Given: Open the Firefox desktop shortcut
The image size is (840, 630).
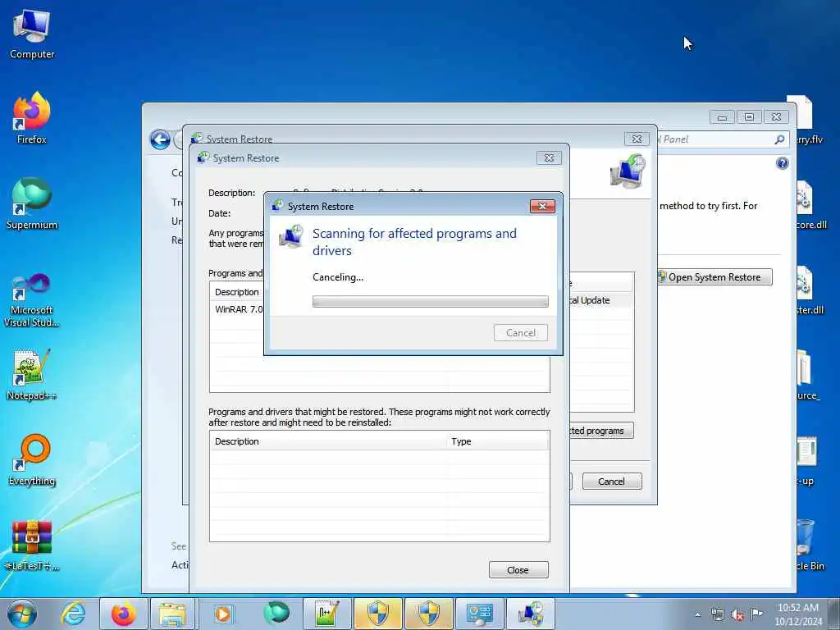Looking at the screenshot, I should [32, 118].
